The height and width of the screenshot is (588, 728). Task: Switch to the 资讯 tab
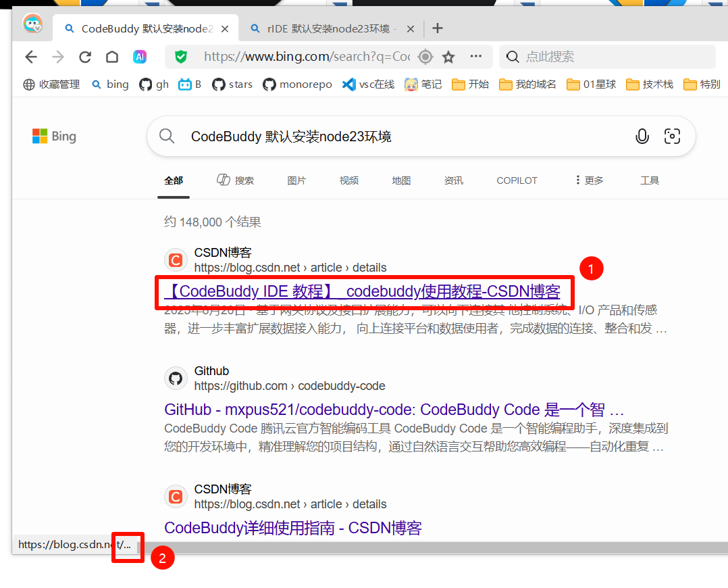tap(454, 180)
